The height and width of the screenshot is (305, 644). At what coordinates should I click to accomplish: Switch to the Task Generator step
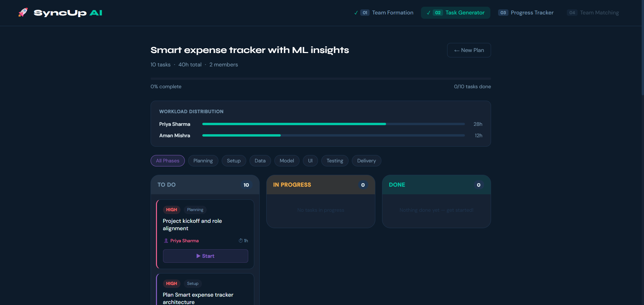pos(455,13)
